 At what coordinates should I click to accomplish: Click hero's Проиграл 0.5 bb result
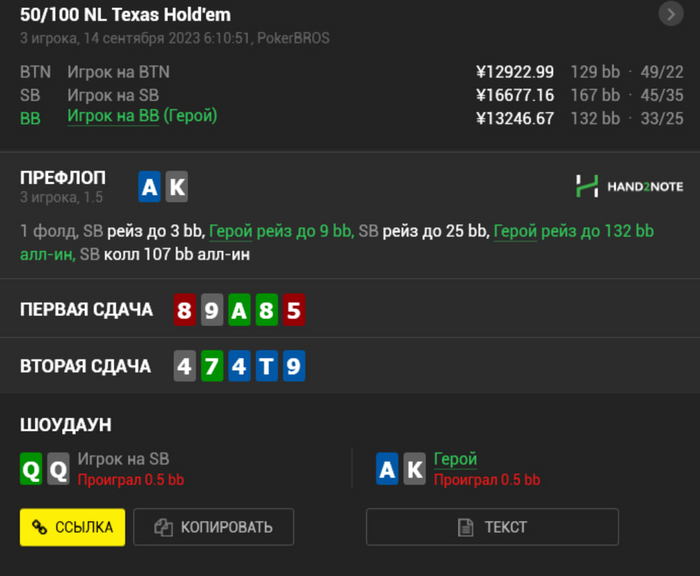tap(487, 480)
